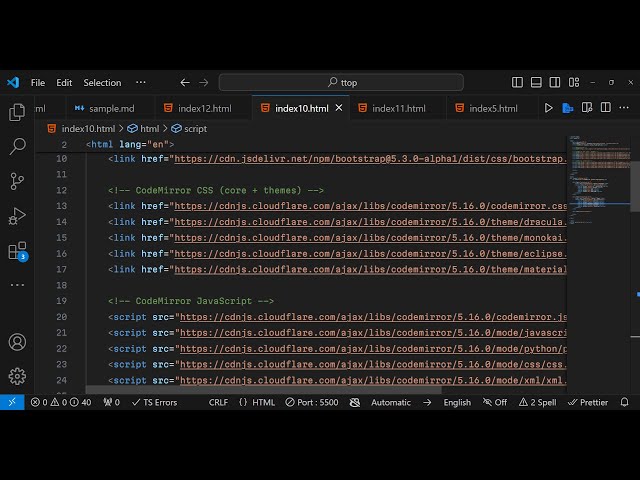Open the File menu
The width and height of the screenshot is (640, 480).
(38, 83)
